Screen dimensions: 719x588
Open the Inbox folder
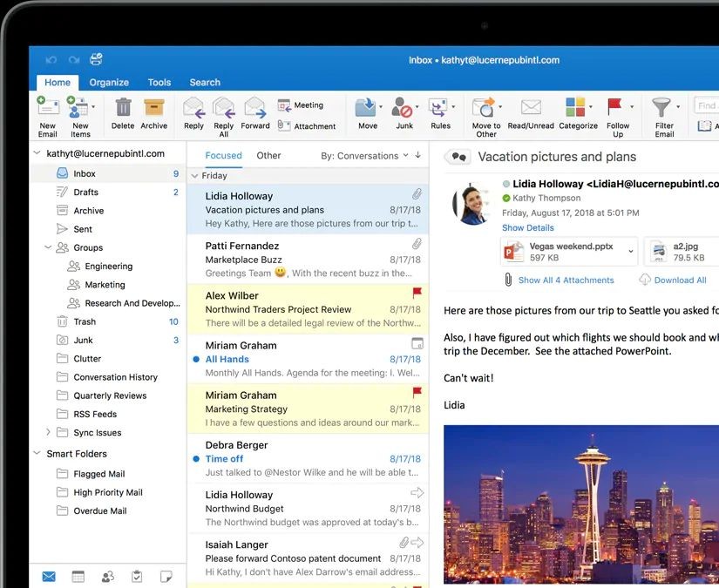tap(106, 173)
